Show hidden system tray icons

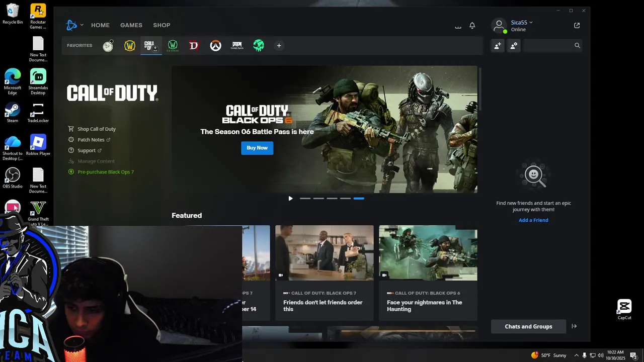tap(577, 355)
